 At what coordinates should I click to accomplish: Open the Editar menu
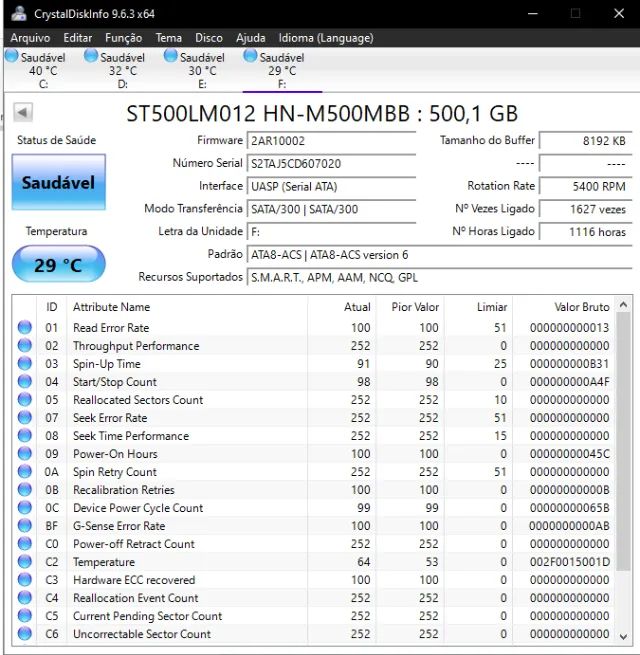[77, 38]
